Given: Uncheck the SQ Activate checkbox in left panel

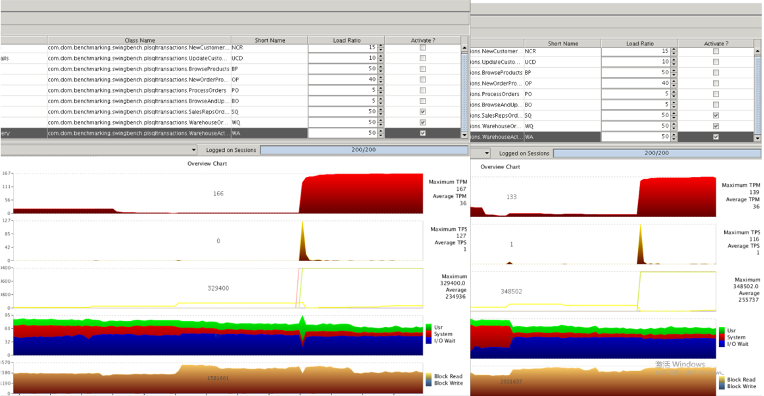Looking at the screenshot, I should pos(422,112).
